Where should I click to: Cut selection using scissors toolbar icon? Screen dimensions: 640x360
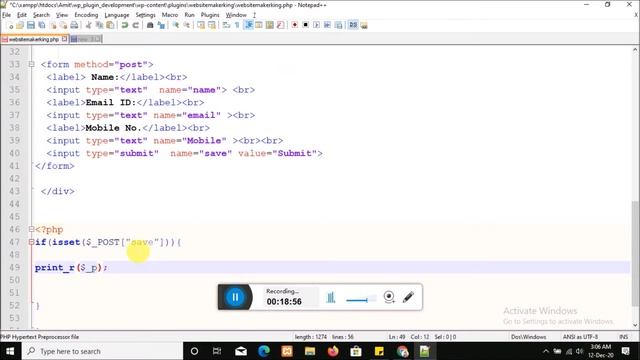coord(88,25)
